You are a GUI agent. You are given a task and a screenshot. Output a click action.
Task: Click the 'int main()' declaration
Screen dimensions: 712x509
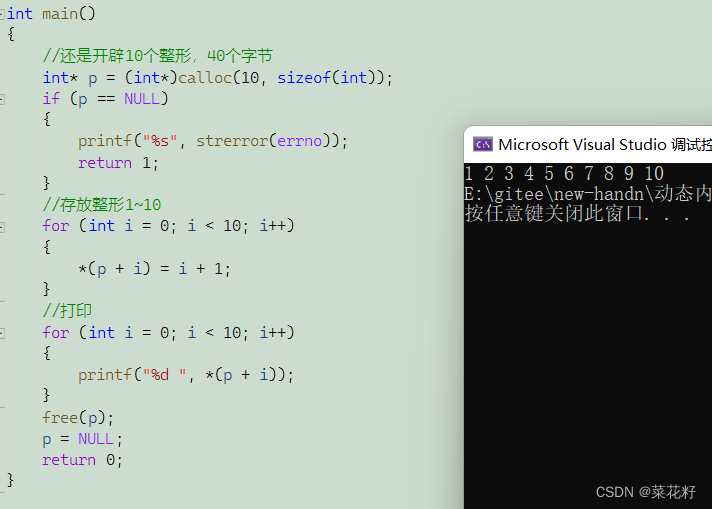pos(51,14)
